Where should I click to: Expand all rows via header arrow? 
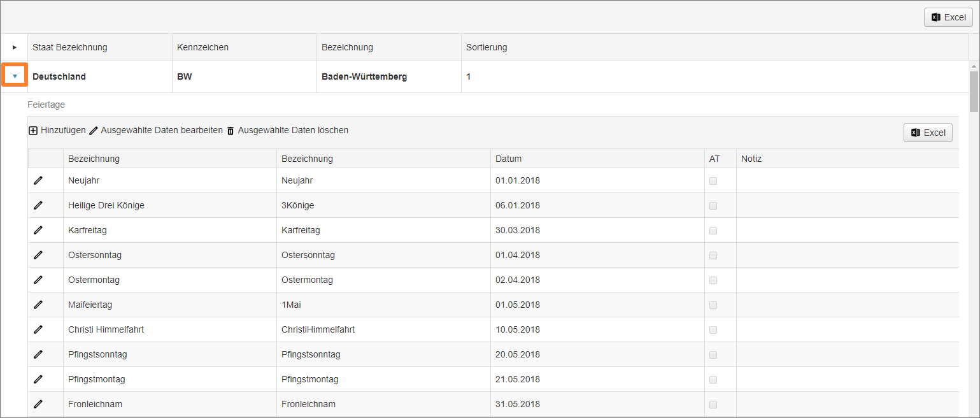15,47
